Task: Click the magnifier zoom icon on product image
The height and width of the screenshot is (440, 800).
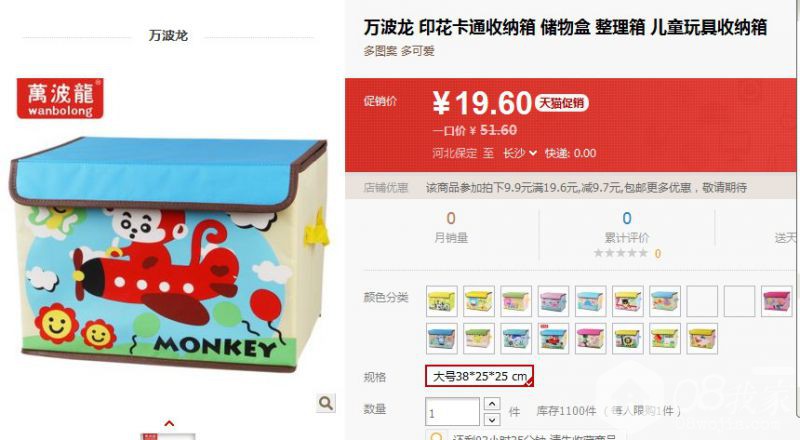Action: (326, 403)
